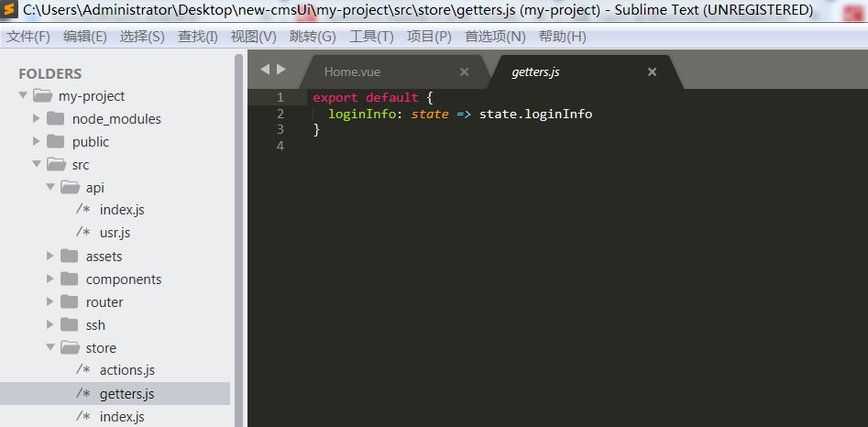Image resolution: width=868 pixels, height=427 pixels.
Task: Select the getters.js tab
Action: tap(535, 72)
